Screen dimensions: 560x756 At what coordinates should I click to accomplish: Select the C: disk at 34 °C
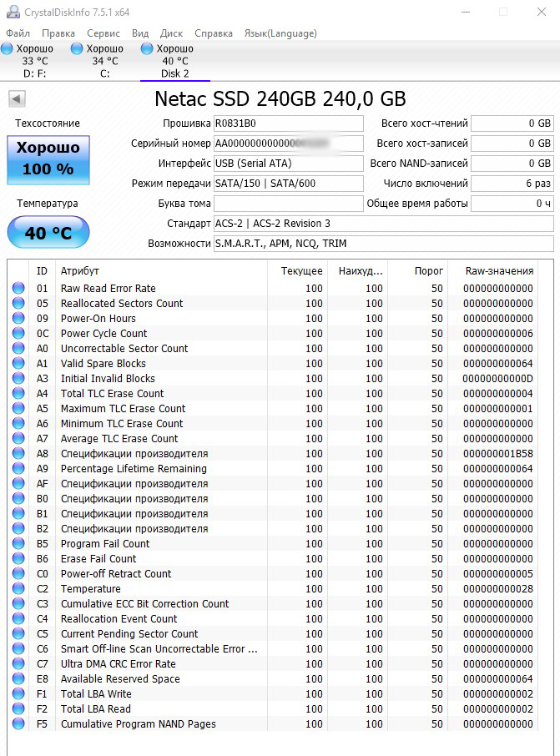click(x=104, y=61)
